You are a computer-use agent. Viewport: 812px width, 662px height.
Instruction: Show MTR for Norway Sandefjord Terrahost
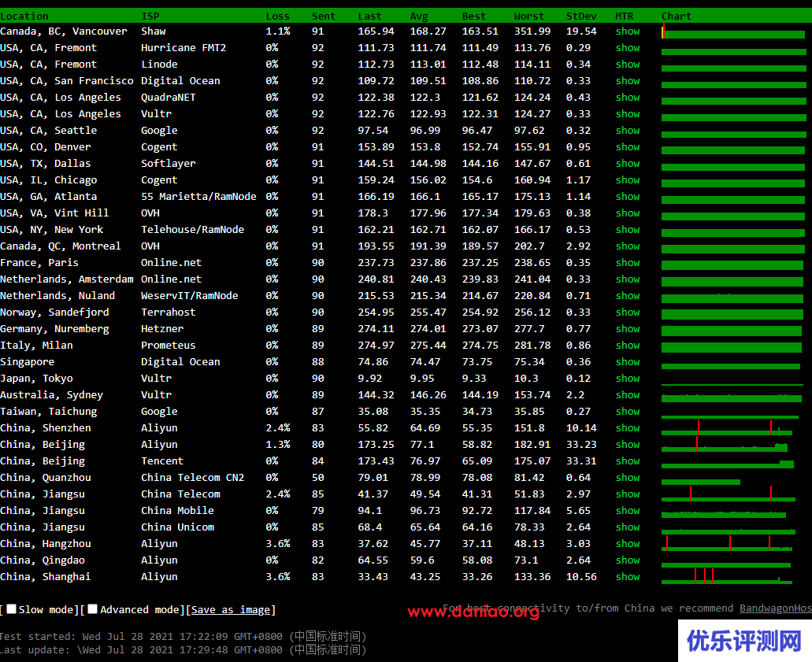(x=628, y=313)
